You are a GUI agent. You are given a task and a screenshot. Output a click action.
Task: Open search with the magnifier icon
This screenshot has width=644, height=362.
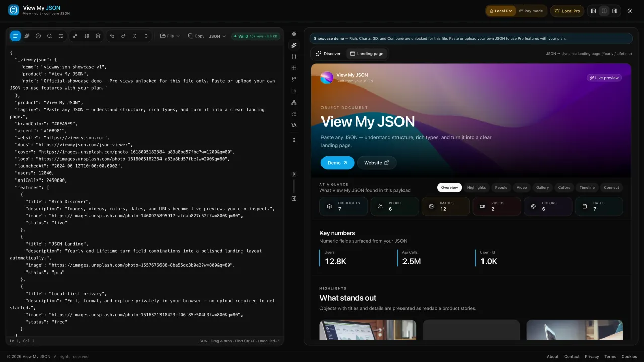(x=49, y=36)
